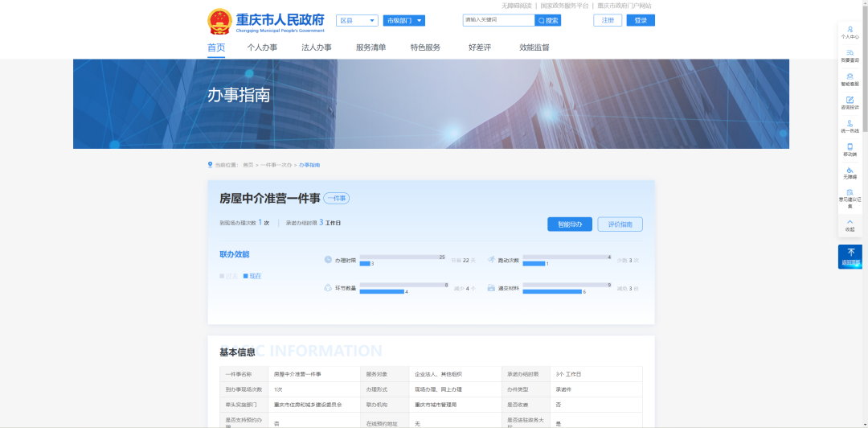Click the 智能导办 button
Viewport: 868px width, 428px height.
tap(570, 224)
